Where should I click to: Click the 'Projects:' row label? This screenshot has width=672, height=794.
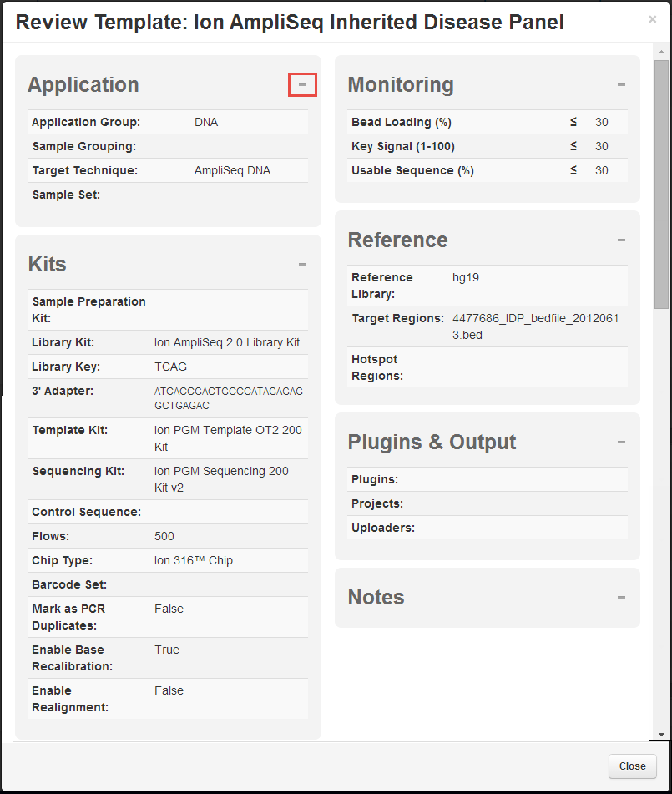click(377, 503)
